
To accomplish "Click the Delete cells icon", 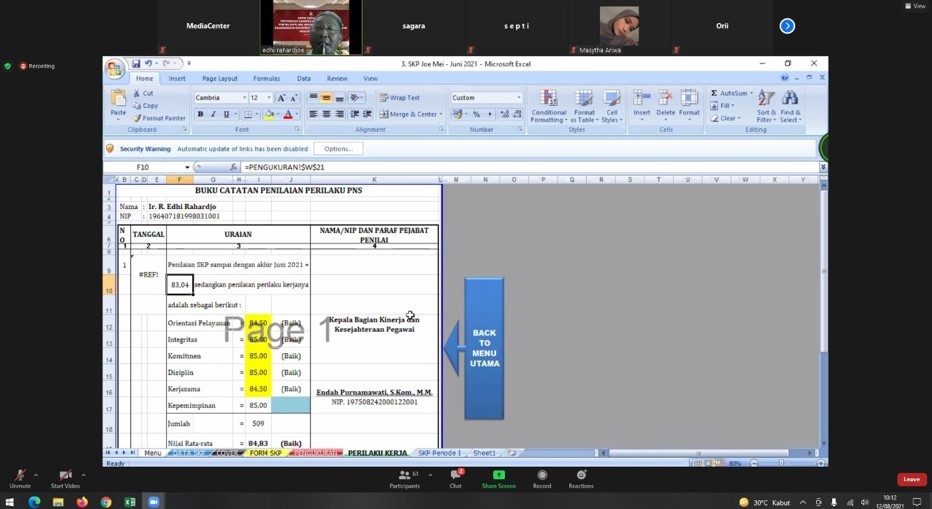I will (666, 103).
